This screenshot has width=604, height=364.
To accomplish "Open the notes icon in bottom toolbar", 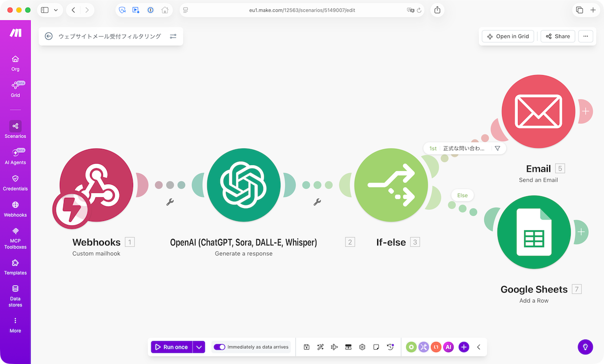I will 376,347.
